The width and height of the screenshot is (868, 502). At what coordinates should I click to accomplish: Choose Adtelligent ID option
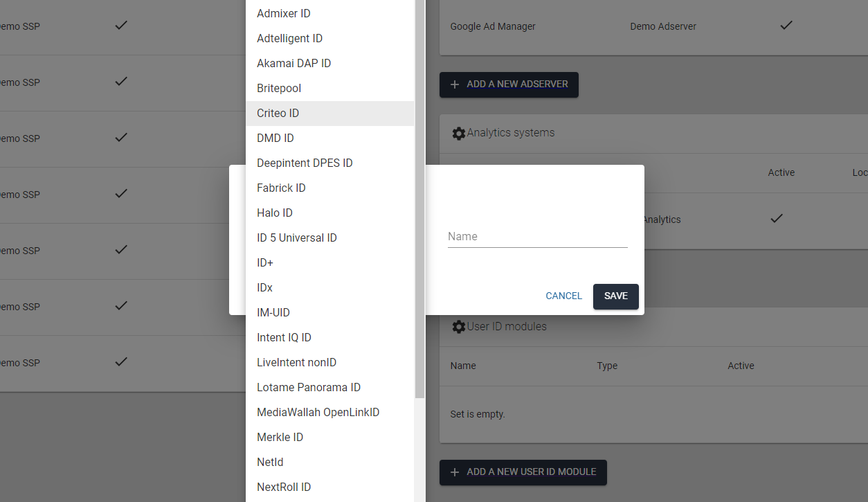click(x=330, y=39)
